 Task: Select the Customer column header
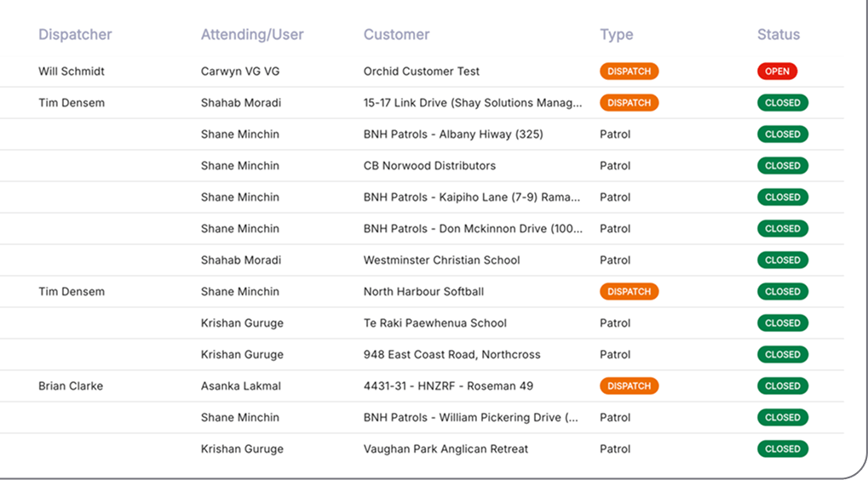pos(396,34)
